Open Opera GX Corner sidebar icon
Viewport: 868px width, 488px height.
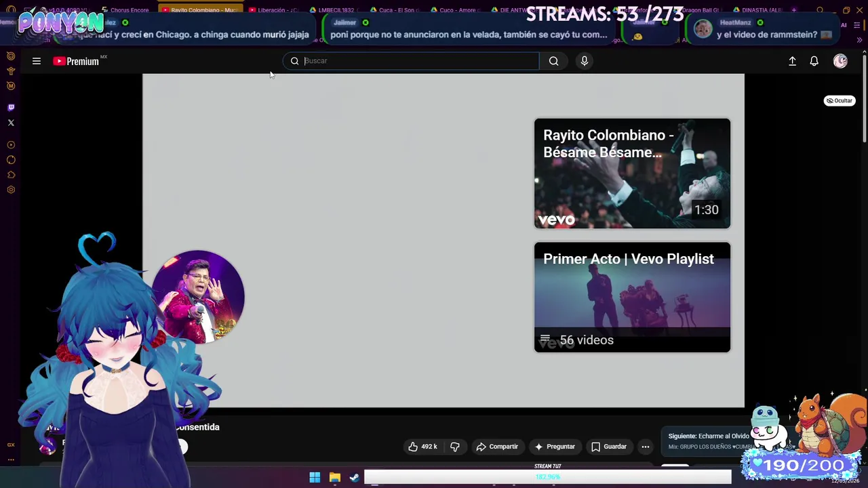(x=11, y=56)
